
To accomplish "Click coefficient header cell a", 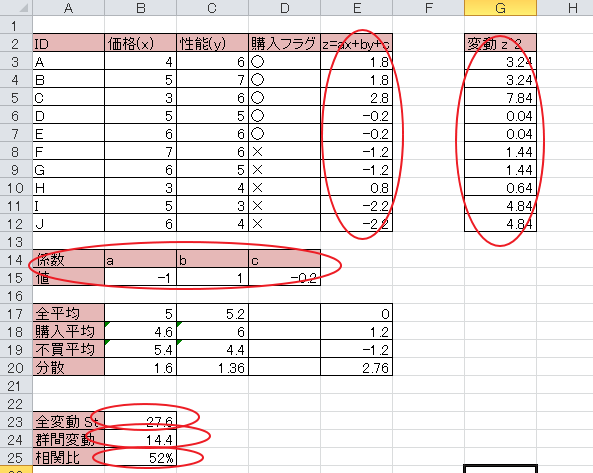I will 140,259.
